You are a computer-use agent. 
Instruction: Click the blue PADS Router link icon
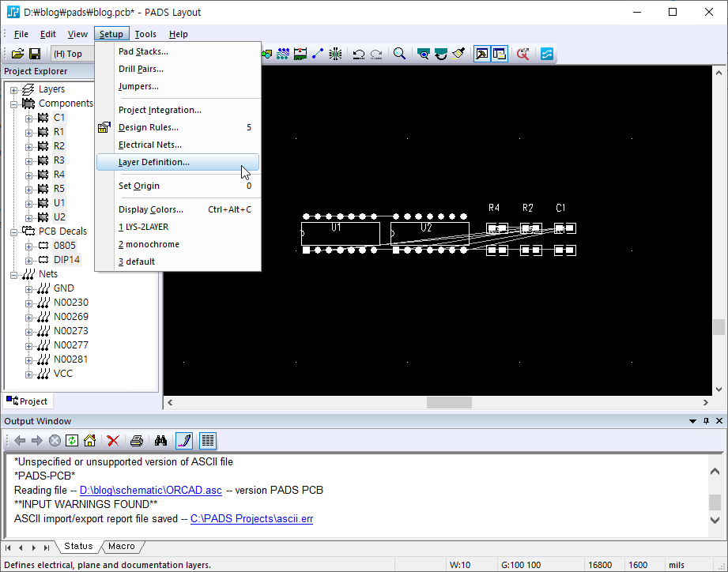pyautogui.click(x=547, y=54)
